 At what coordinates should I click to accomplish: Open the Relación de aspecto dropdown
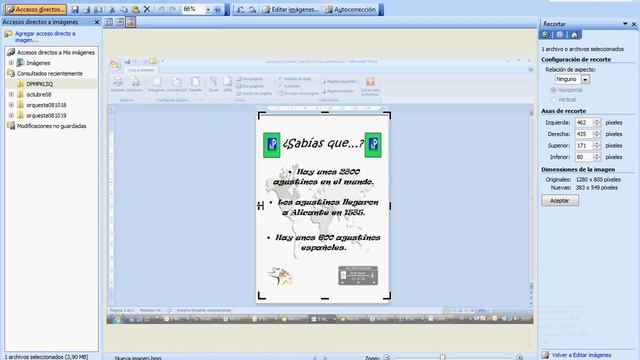(585, 79)
